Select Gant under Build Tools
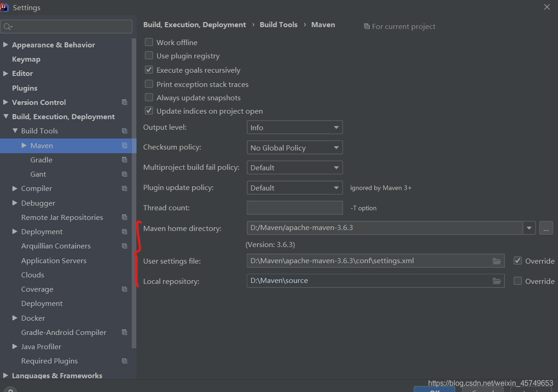 coord(38,174)
